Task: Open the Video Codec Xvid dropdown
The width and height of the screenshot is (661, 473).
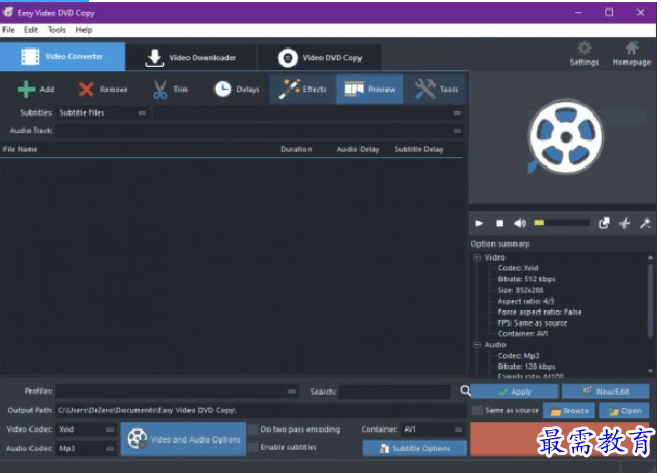Action: 86,430
